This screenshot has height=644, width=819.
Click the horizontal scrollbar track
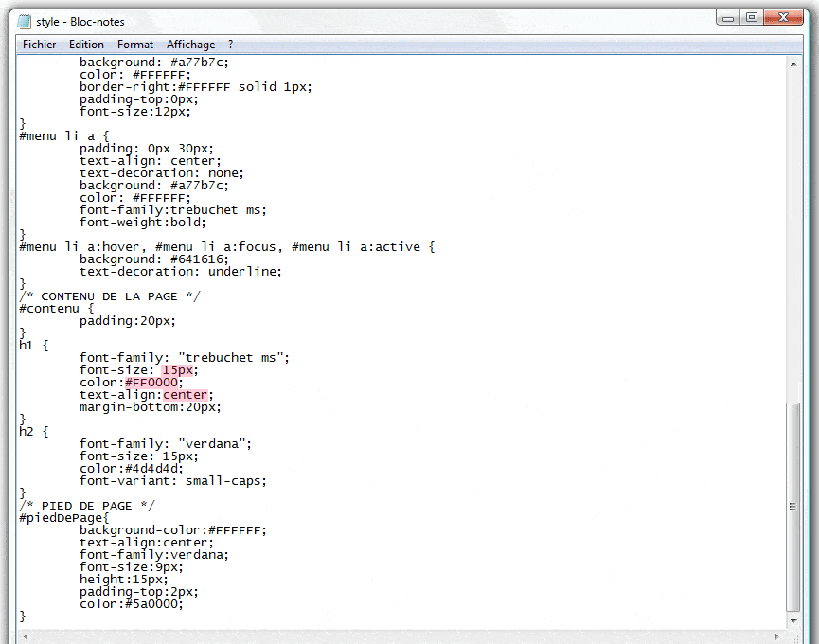(x=398, y=636)
